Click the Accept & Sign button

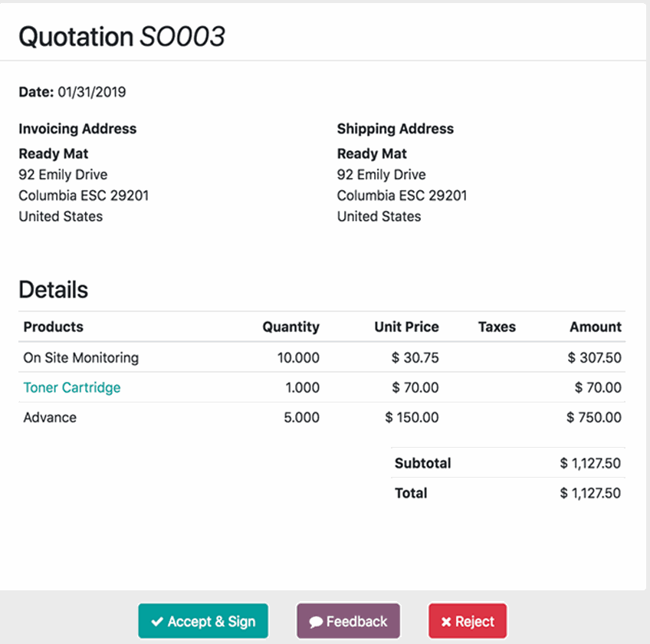[203, 621]
